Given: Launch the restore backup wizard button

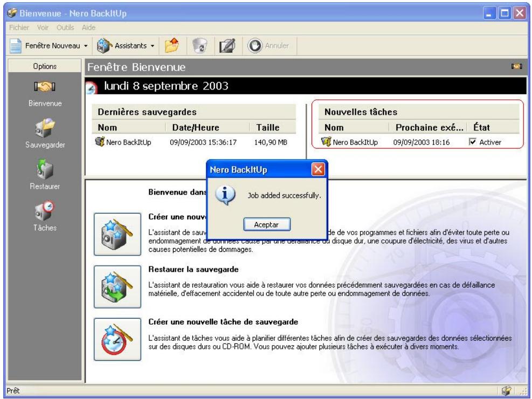Looking at the screenshot, I should pyautogui.click(x=118, y=287).
